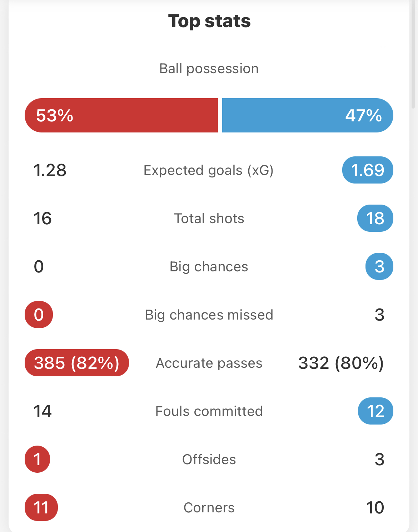
Task: Click the 1.28 expected goals value
Action: tap(50, 170)
